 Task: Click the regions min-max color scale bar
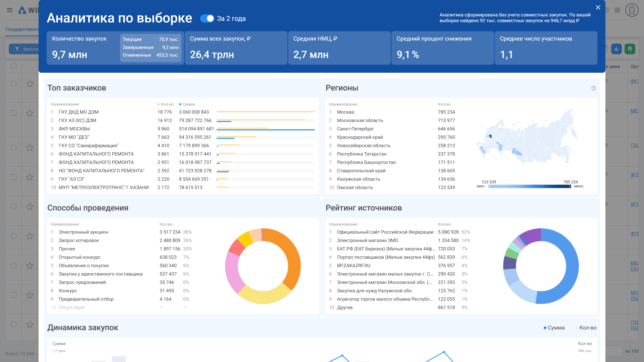click(530, 186)
